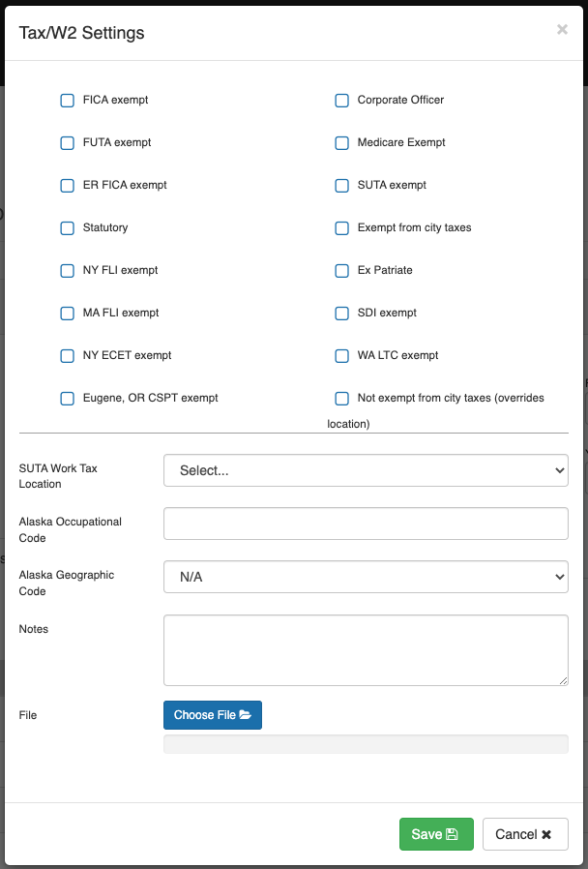Image resolution: width=588 pixels, height=869 pixels.
Task: Toggle the Medicare Exempt checkbox
Action: pos(341,143)
